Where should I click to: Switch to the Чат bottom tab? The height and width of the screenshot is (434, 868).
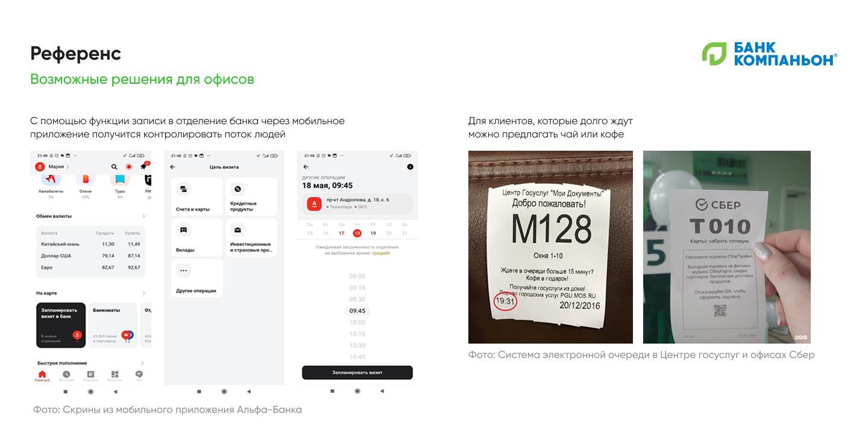[x=139, y=376]
